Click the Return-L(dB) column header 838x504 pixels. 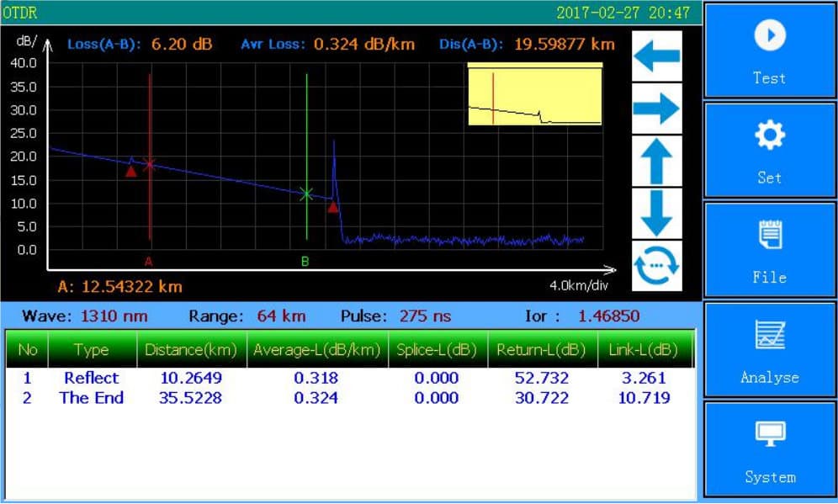coord(541,349)
